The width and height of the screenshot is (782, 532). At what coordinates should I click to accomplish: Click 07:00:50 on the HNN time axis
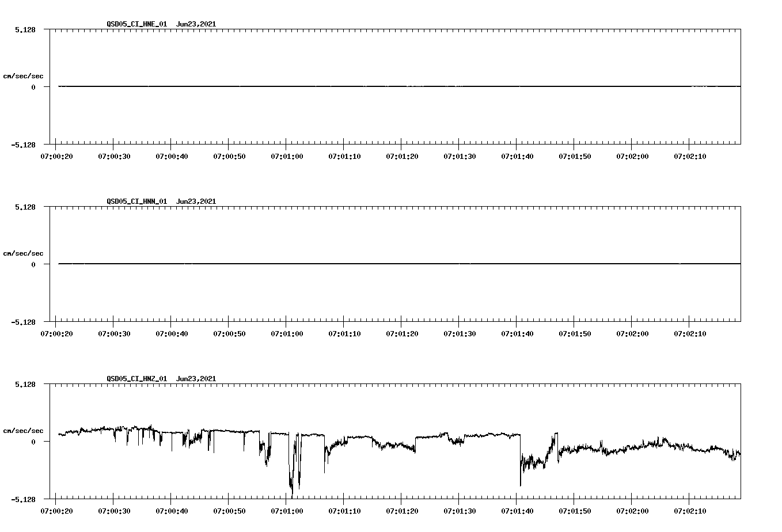point(229,334)
